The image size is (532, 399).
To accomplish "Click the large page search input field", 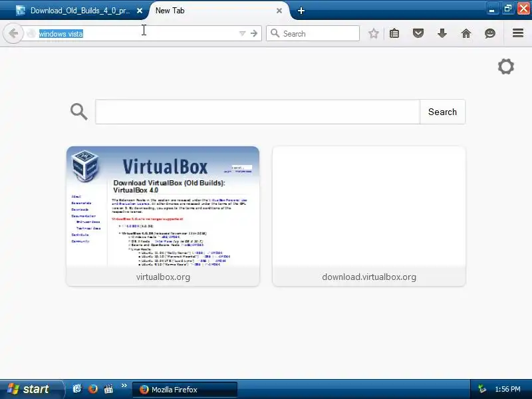I will pyautogui.click(x=257, y=112).
